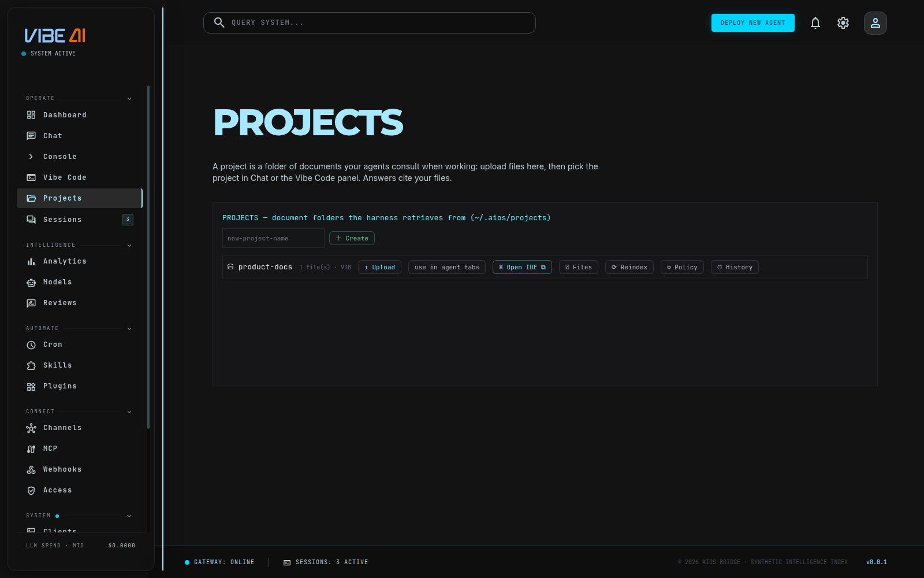Screen dimensions: 924x578
Task: Click the sidebar vertical scrollbar
Action: tap(148, 257)
